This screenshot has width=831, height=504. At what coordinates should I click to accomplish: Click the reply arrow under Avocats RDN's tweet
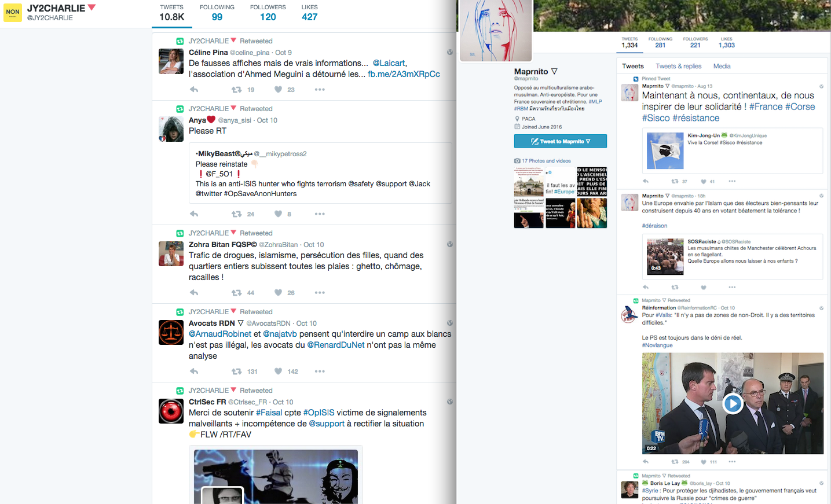pos(194,371)
